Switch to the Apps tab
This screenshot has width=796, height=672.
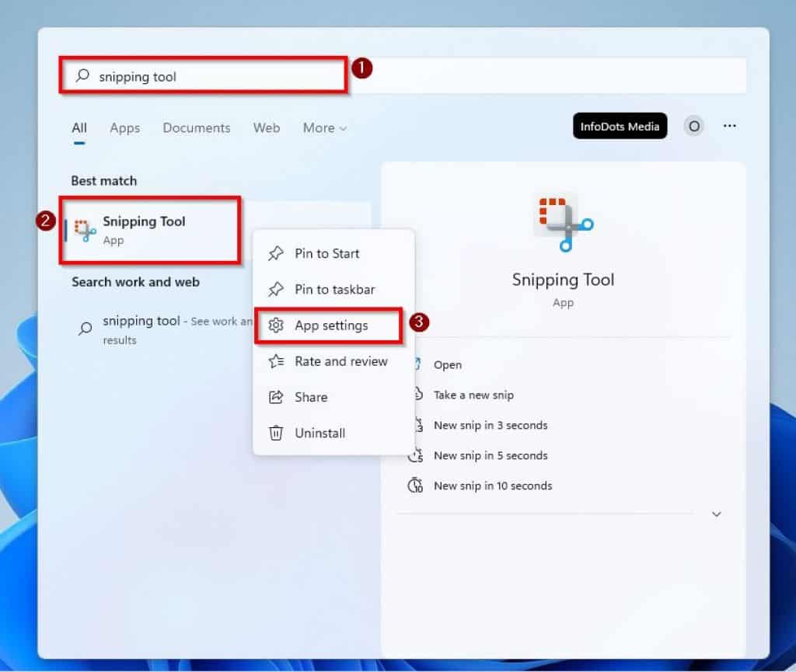coord(125,128)
